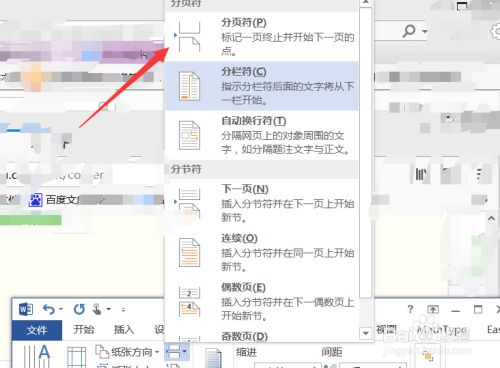
Task: Open the Undo history dropdown arrow
Action: click(x=61, y=309)
